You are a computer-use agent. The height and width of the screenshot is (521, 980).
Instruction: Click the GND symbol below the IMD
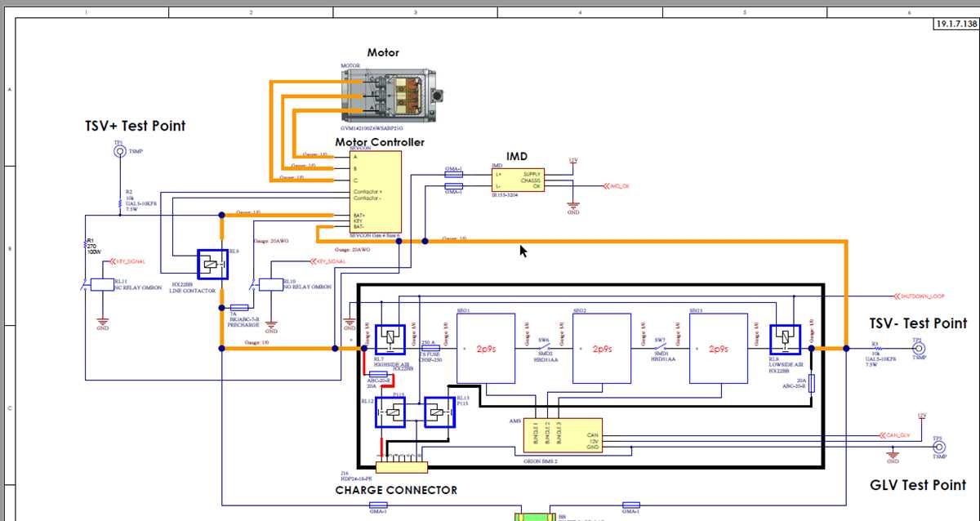pos(573,207)
